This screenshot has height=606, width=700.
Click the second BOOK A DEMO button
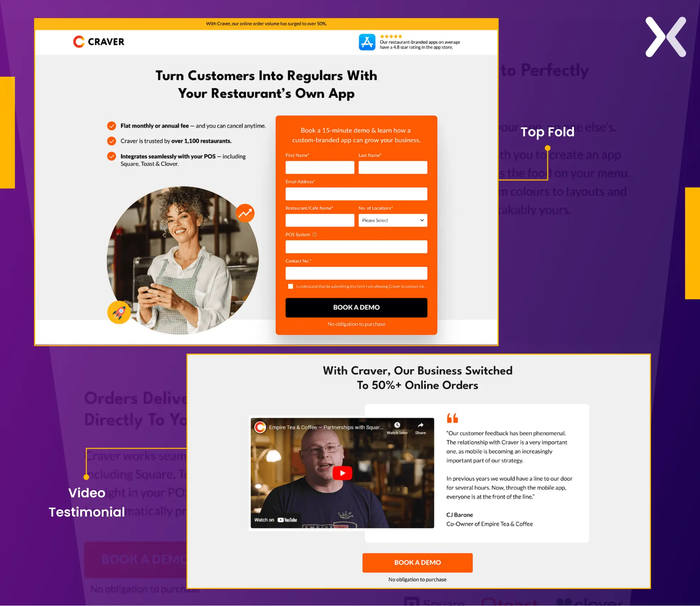click(x=417, y=562)
